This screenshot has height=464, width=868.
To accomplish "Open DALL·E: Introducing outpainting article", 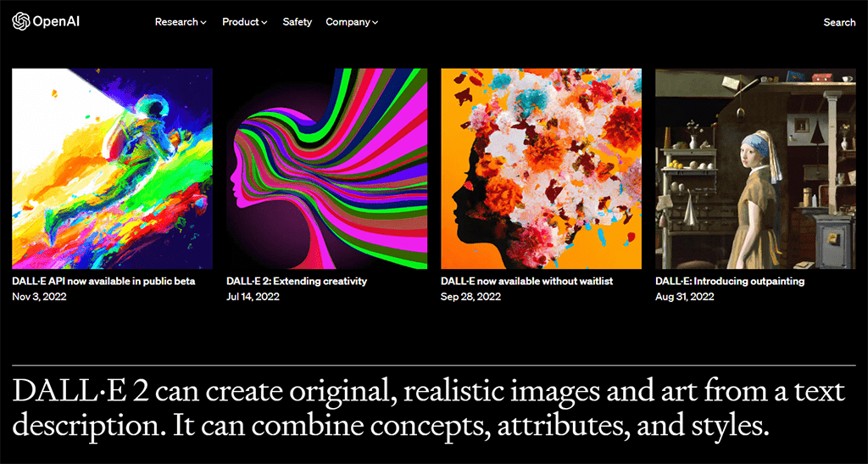I will click(730, 282).
